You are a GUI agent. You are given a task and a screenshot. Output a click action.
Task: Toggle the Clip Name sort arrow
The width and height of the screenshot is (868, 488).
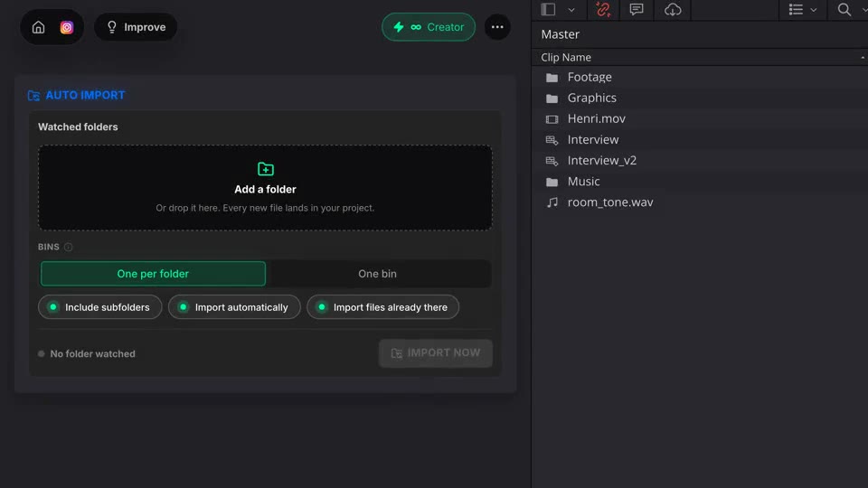863,58
